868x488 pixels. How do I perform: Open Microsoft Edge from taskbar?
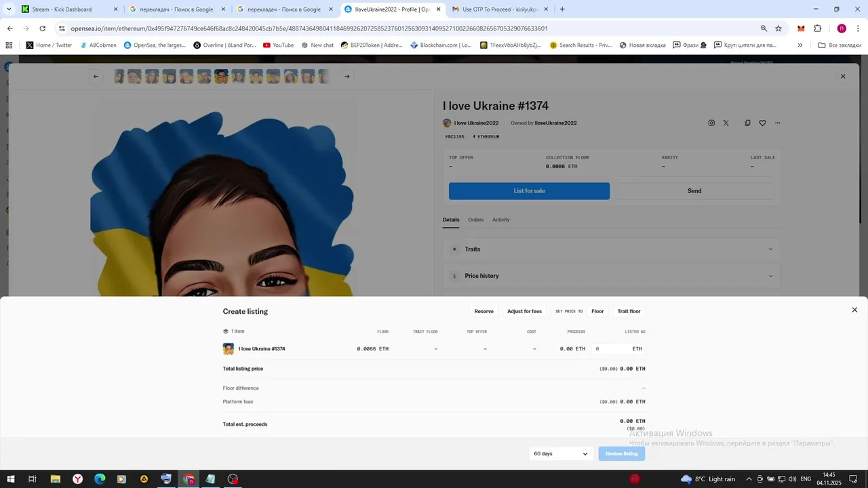(100, 479)
